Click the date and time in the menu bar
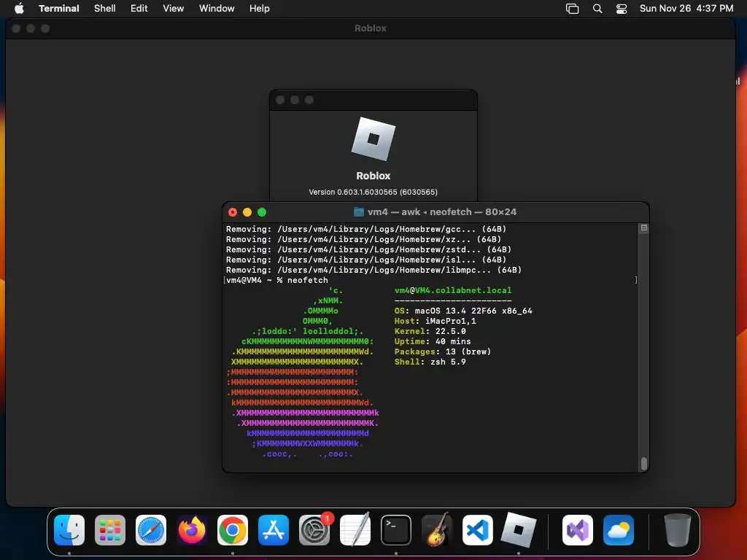This screenshot has width=747, height=560. [x=686, y=8]
